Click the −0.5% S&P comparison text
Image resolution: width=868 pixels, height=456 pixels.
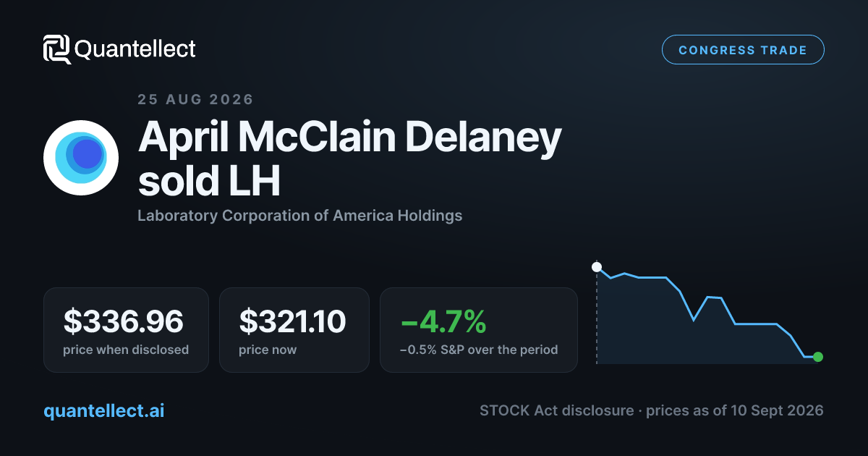point(479,350)
